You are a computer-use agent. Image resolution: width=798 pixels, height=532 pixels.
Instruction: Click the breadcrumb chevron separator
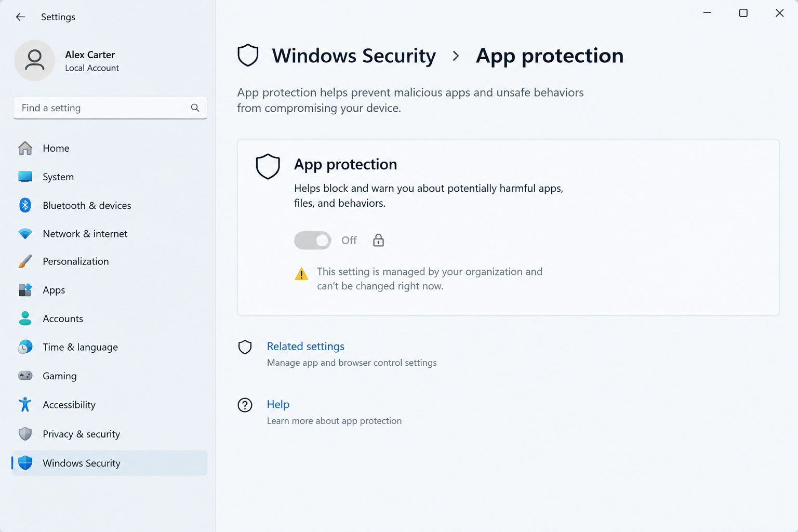[x=456, y=56]
